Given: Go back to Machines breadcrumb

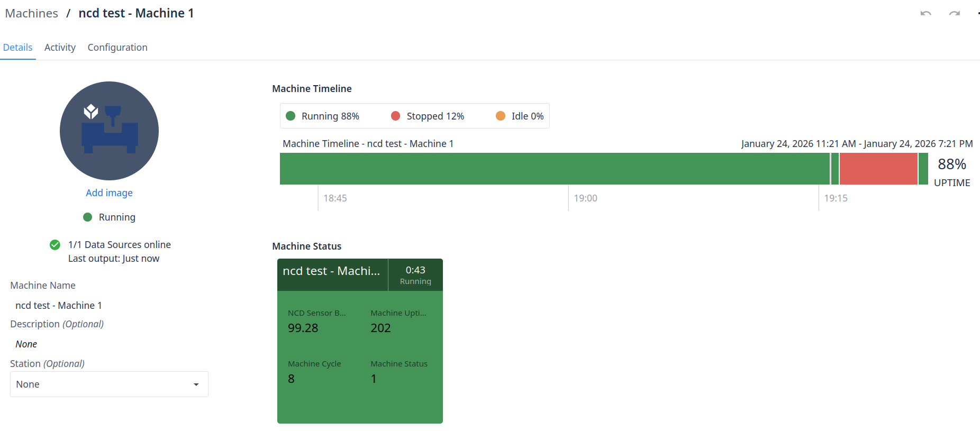Looking at the screenshot, I should 32,13.
